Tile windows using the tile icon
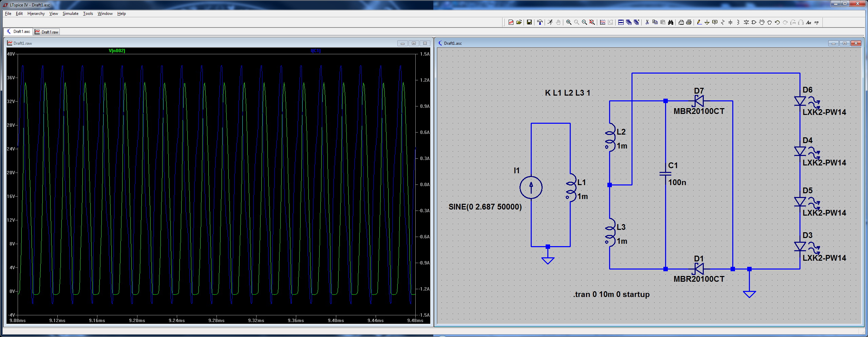Screen dimensions: 868x337 click(x=621, y=22)
